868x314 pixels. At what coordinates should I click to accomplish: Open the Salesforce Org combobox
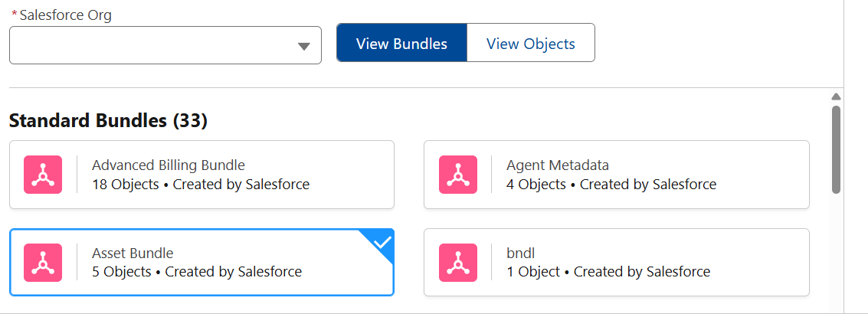[153, 46]
